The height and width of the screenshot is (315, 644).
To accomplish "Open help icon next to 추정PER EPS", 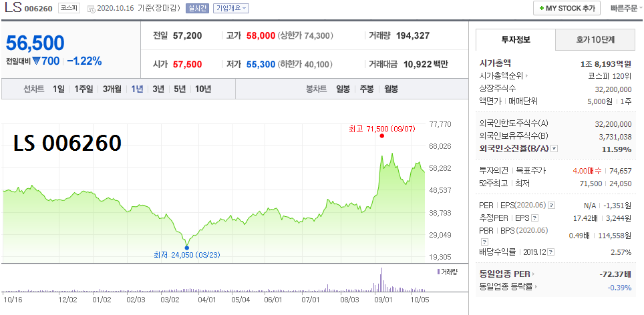I will click(x=534, y=218).
